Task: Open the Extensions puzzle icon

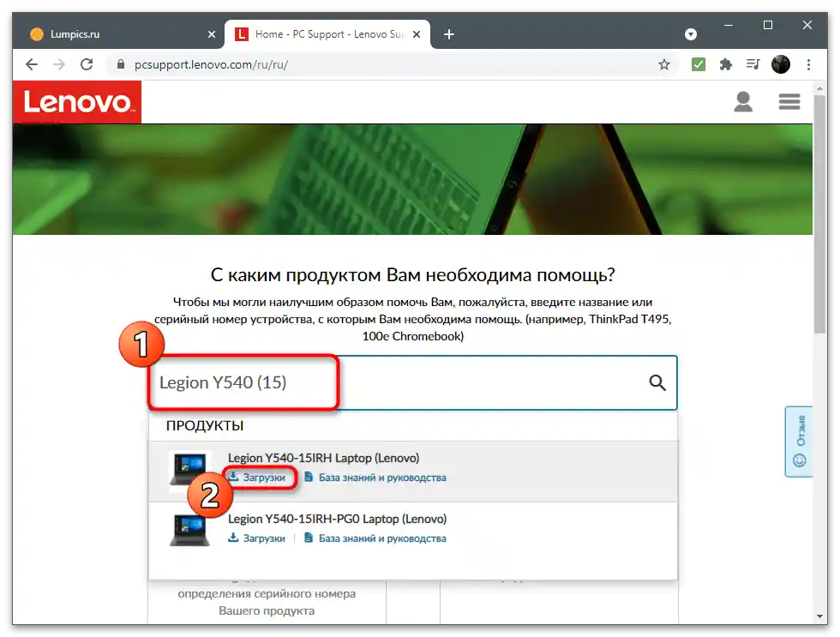Action: click(725, 65)
